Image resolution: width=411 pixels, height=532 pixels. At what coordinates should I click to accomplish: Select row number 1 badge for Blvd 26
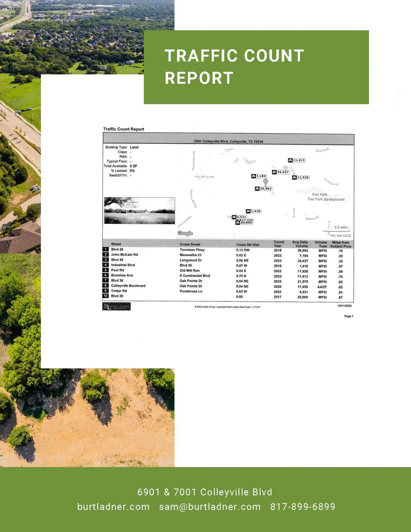point(106,249)
